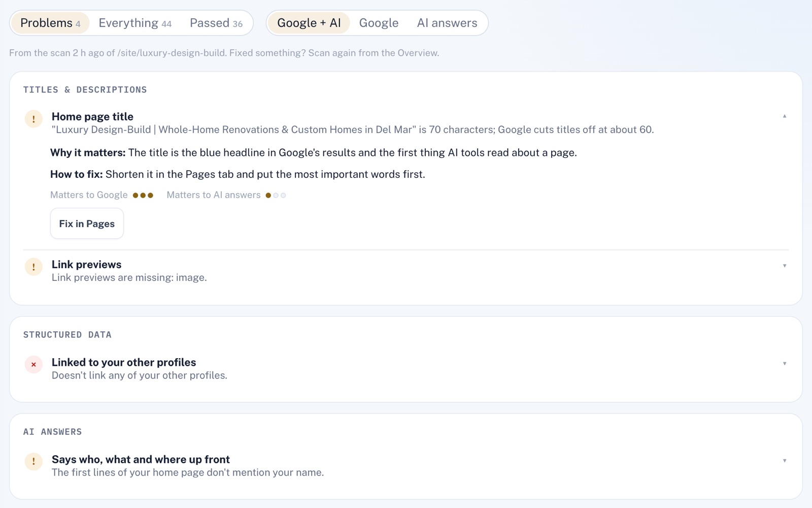Click warning icon beside Link previews

point(33,267)
